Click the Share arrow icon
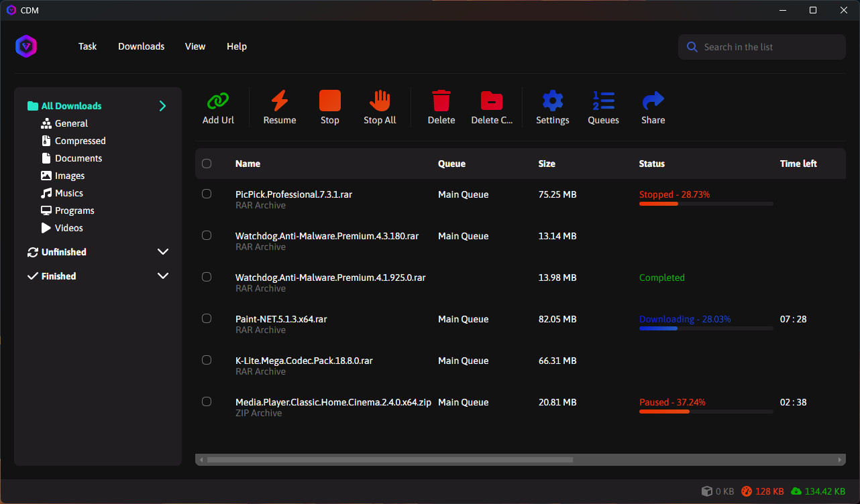Image resolution: width=860 pixels, height=504 pixels. [x=653, y=101]
